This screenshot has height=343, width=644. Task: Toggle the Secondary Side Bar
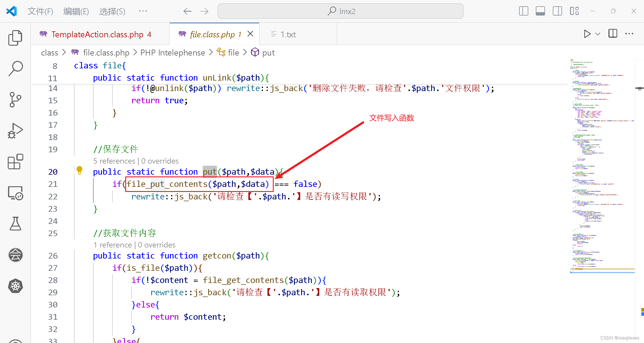point(557,11)
